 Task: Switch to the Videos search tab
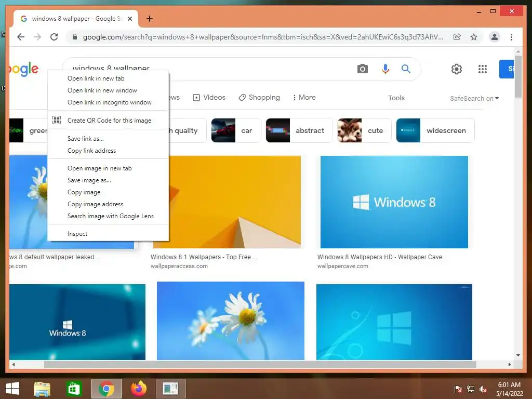click(209, 97)
